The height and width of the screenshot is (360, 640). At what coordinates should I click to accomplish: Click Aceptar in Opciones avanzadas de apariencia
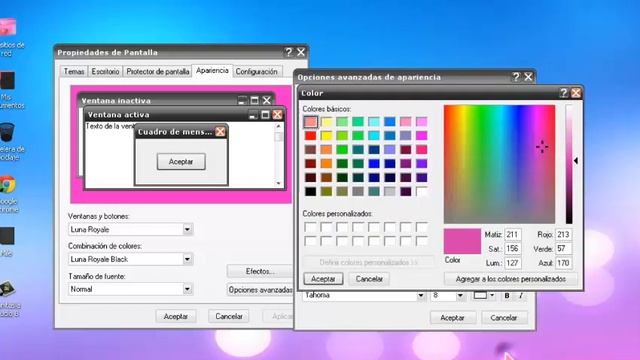[452, 318]
